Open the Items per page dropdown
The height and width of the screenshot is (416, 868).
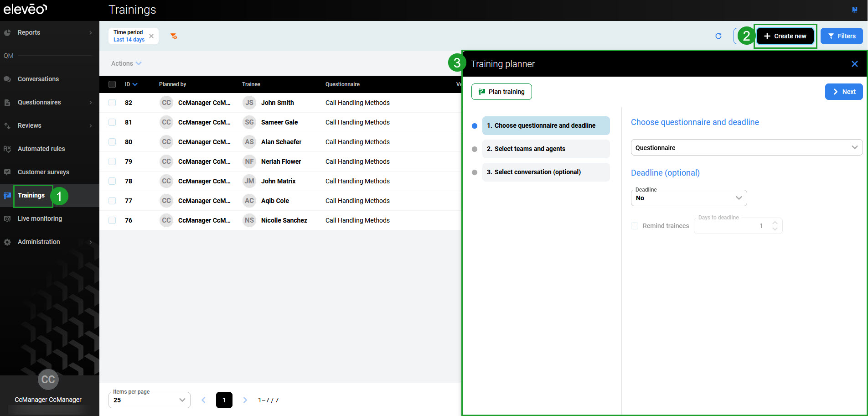[x=149, y=400]
